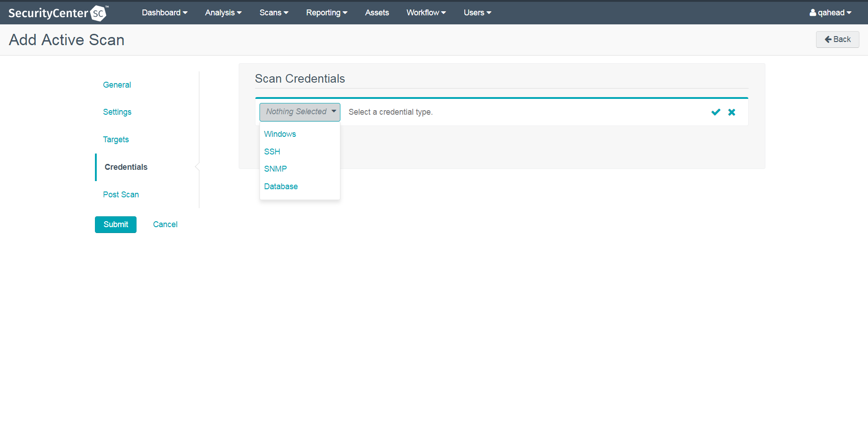This screenshot has width=868, height=429.
Task: Select Windows credential type
Action: coord(280,134)
